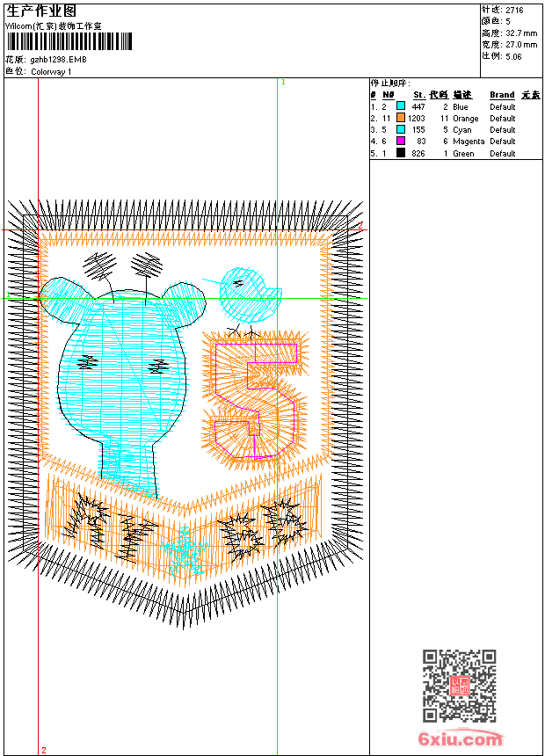Click the stitch count '155' in the Cyan row
This screenshot has height=756, width=545.
click(418, 130)
